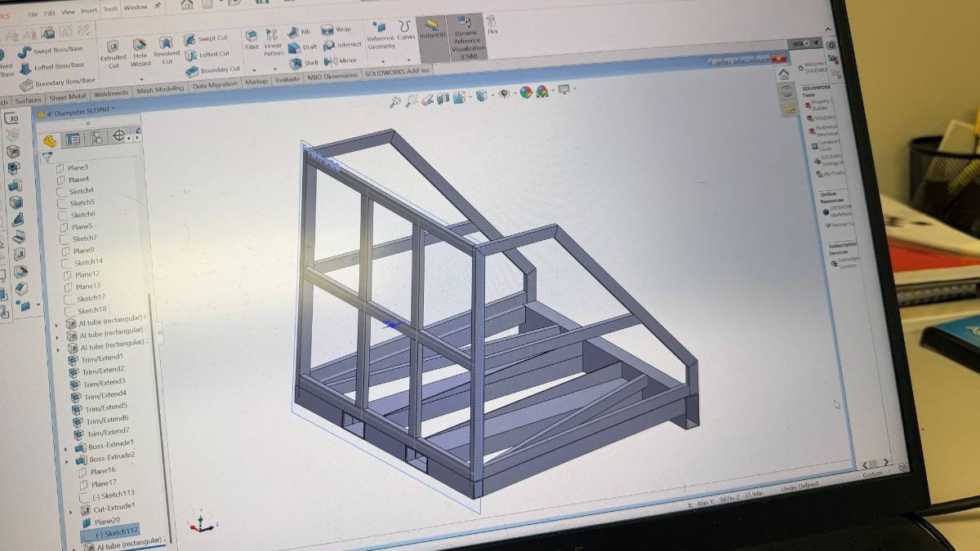980x551 pixels.
Task: Click the 4' Dumpster.SLDPRT document title
Action: 76,112
